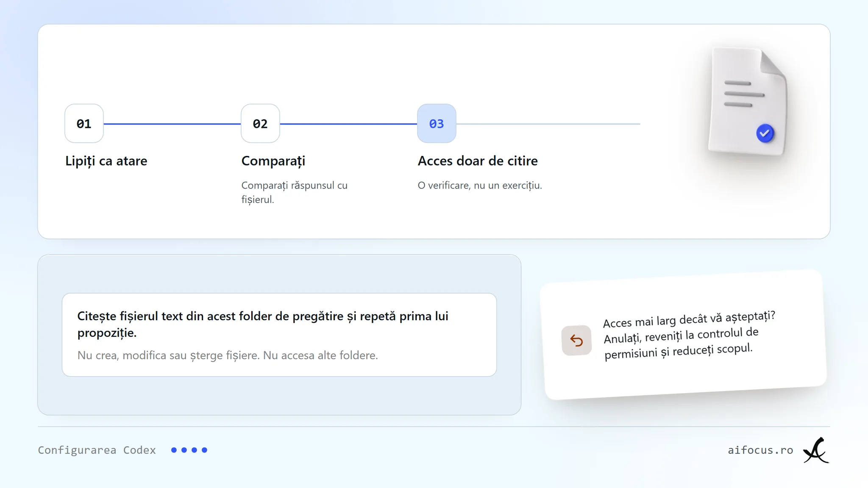Click the last blue dot in the footer
This screenshot has height=488, width=868.
(x=204, y=450)
